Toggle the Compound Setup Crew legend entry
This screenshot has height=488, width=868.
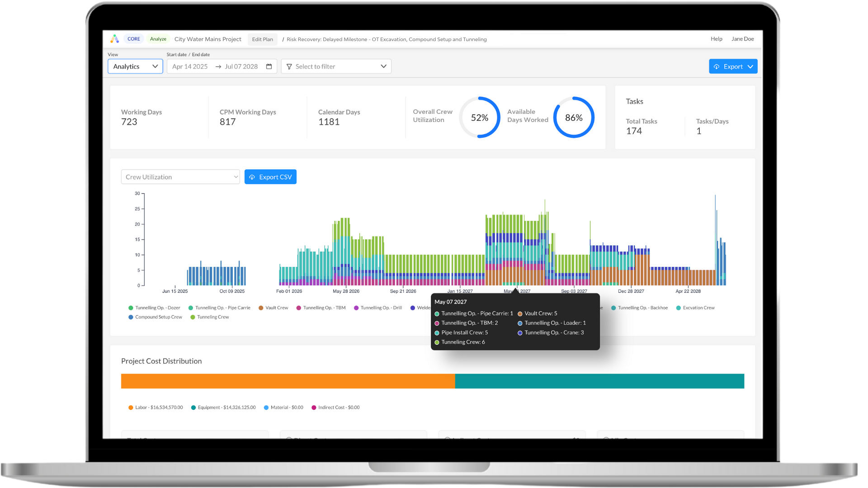pos(155,317)
